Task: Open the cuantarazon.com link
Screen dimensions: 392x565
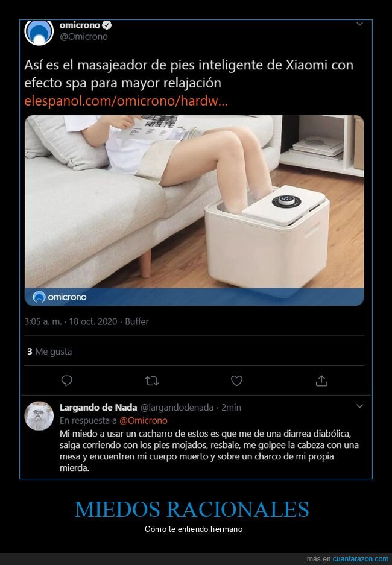Action: point(360,559)
